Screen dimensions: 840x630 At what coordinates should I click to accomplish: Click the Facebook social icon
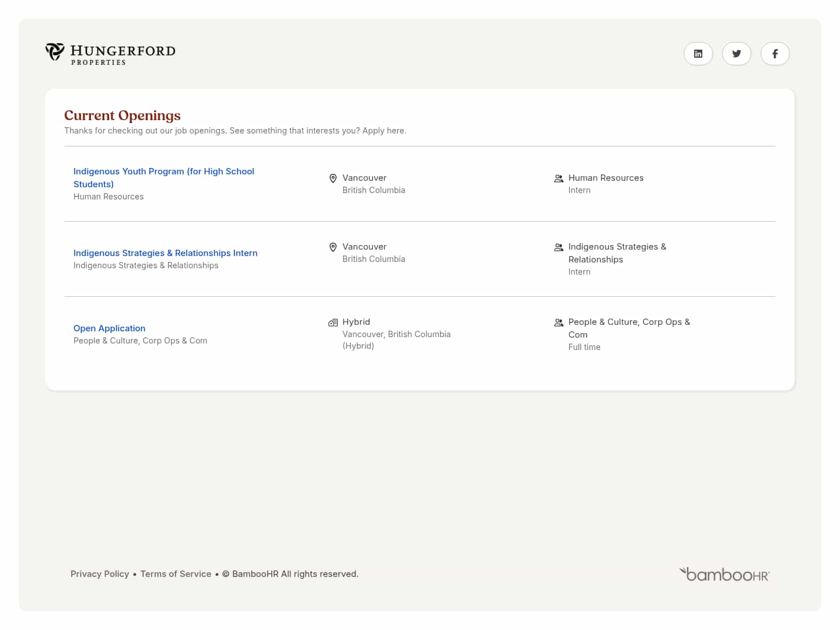[775, 54]
